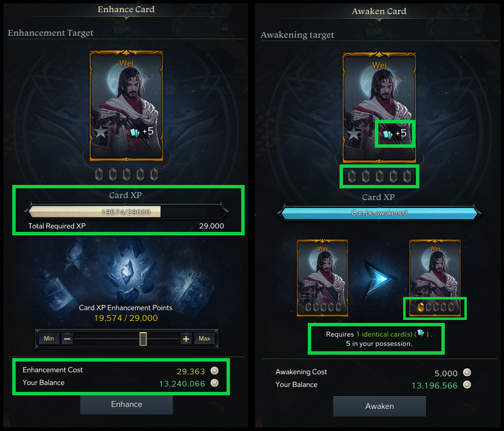The height and width of the screenshot is (431, 504).
Task: Select the Wei card in Awakening target
Action: tap(379, 107)
